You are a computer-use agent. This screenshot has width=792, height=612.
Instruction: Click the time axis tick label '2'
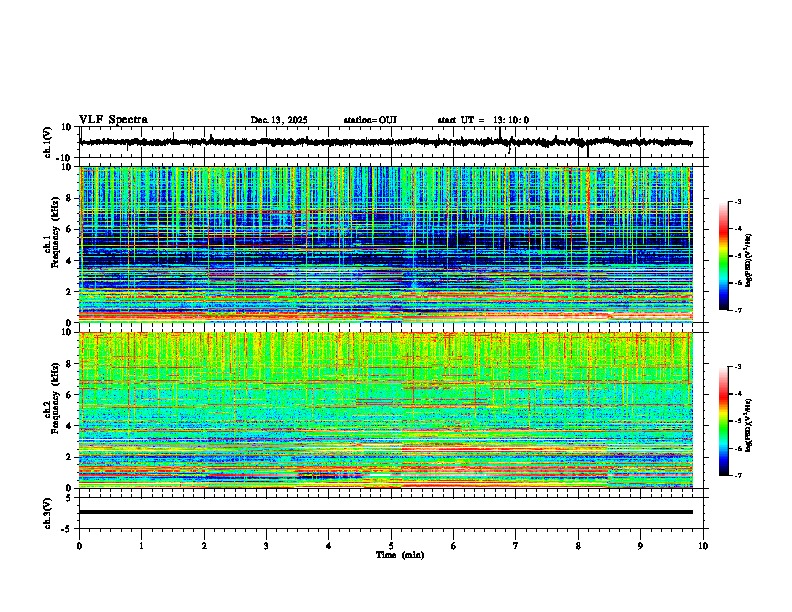(x=204, y=546)
